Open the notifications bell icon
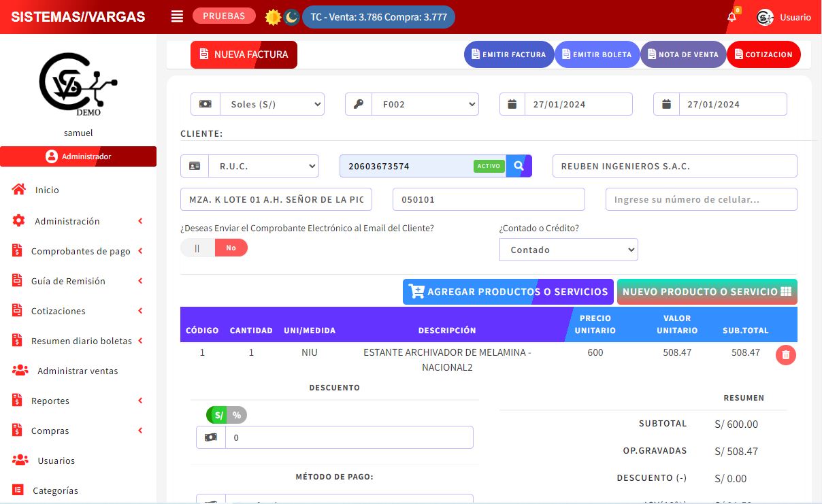The width and height of the screenshot is (822, 504). (x=732, y=17)
